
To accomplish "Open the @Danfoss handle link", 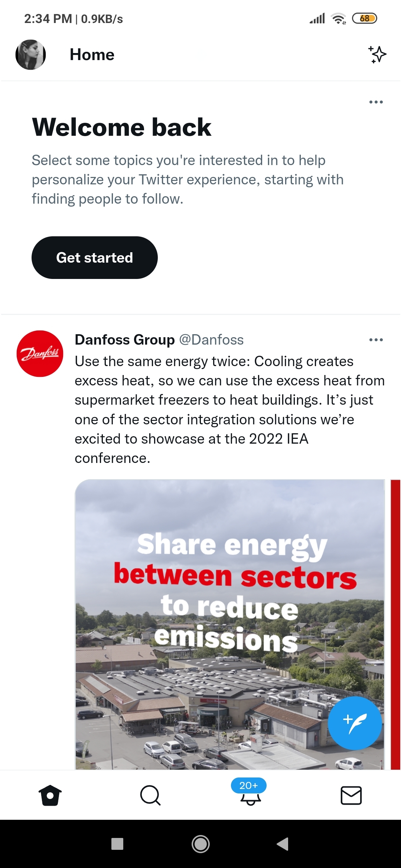I will (211, 340).
